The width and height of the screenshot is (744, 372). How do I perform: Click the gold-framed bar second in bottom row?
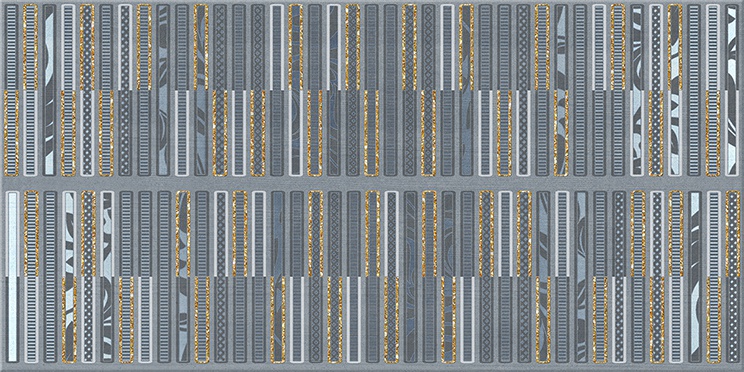(x=30, y=233)
